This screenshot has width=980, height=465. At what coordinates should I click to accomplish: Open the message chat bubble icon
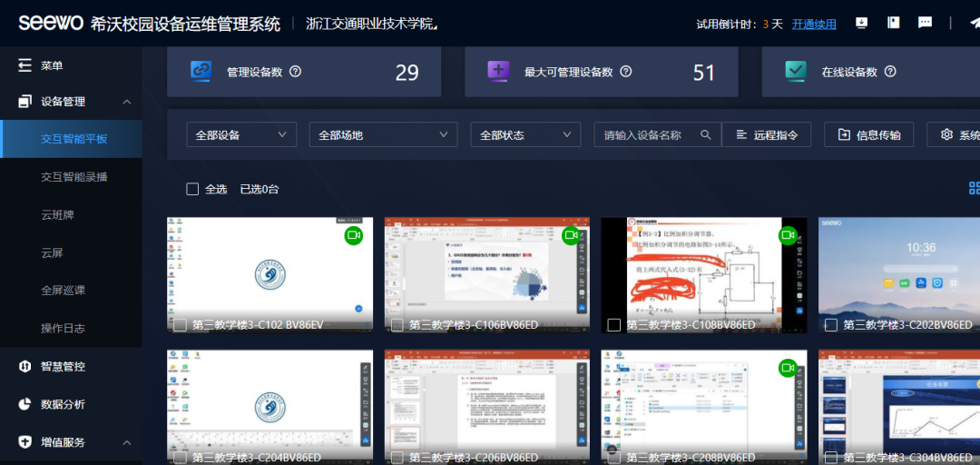tap(925, 23)
